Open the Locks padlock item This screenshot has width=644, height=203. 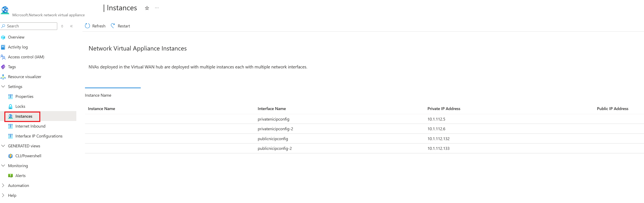pyautogui.click(x=20, y=106)
